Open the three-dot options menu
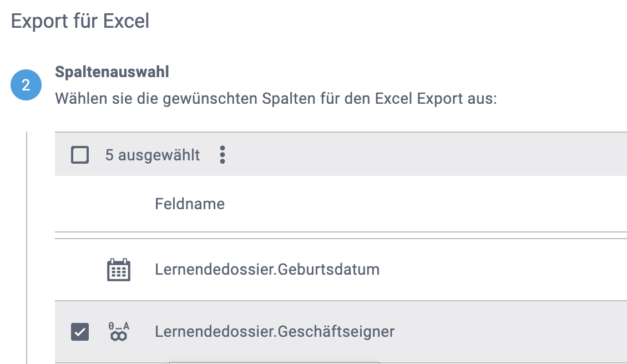 point(223,155)
